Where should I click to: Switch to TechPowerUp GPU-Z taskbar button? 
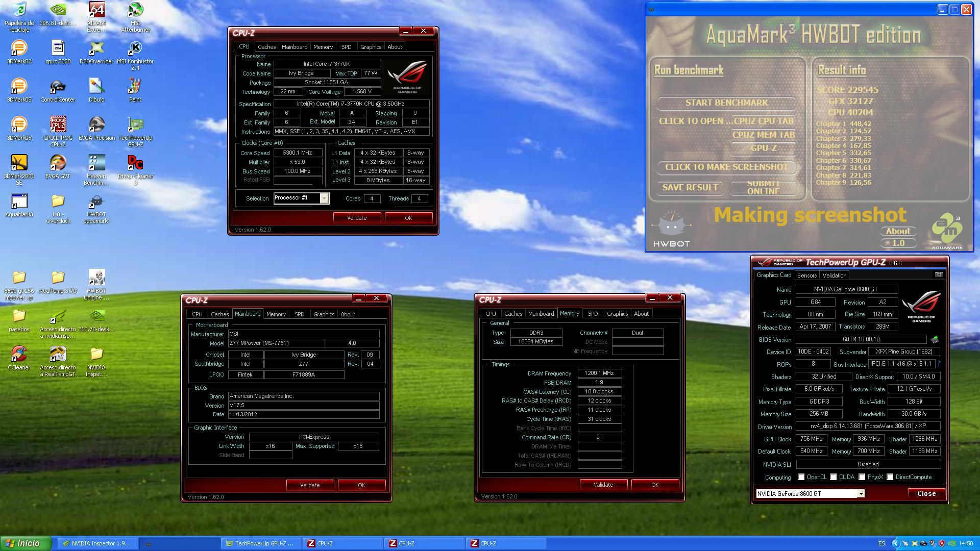click(260, 543)
